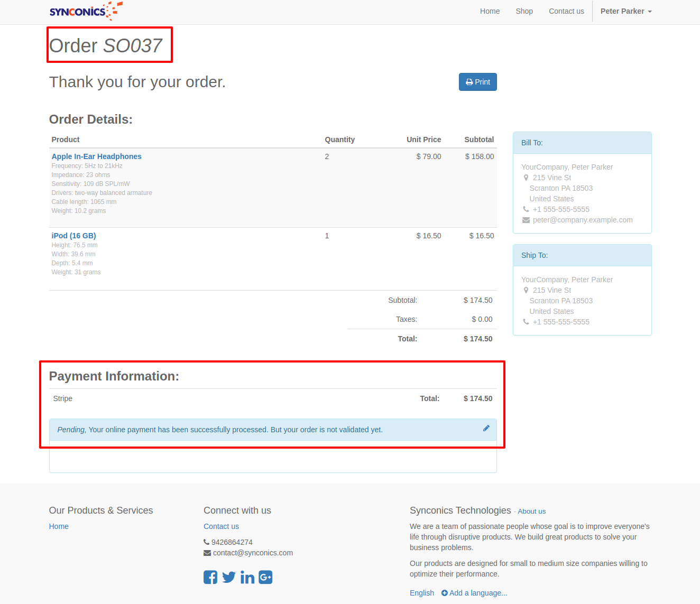Click the Stripe payment method text
This screenshot has height=604, width=700.
pos(63,398)
